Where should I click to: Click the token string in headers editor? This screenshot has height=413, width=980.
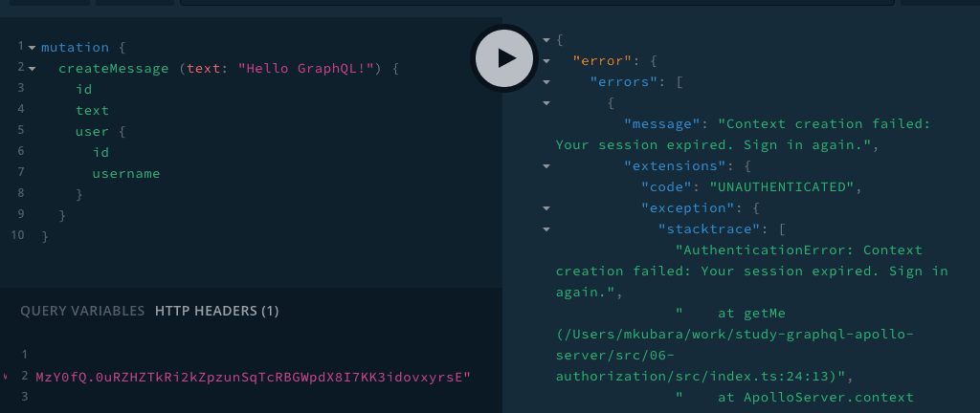point(253,377)
